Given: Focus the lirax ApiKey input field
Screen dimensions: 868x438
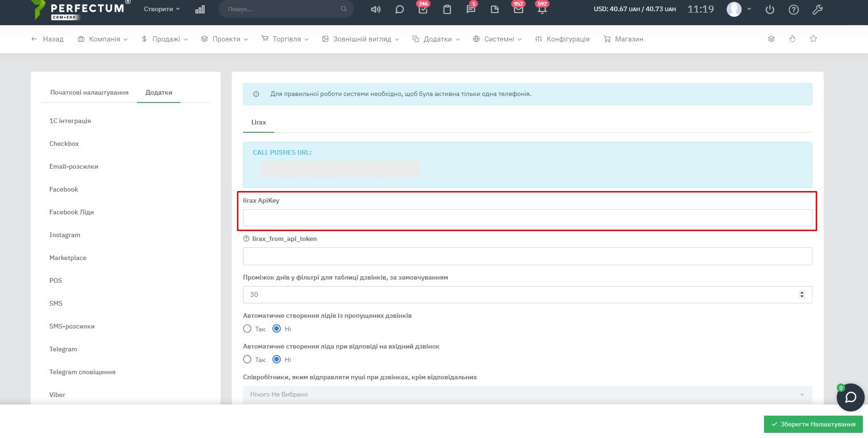Looking at the screenshot, I should tap(528, 218).
